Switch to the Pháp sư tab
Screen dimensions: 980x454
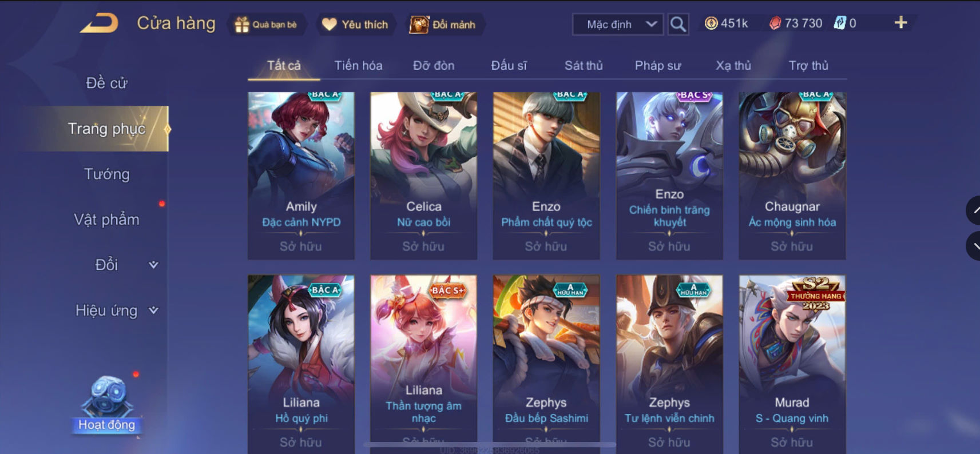(x=658, y=65)
